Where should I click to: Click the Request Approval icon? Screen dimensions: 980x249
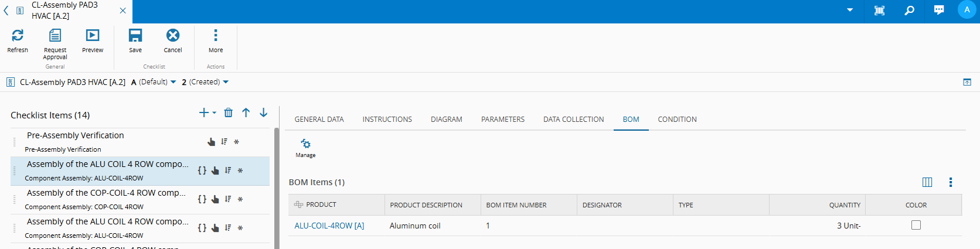tap(55, 36)
